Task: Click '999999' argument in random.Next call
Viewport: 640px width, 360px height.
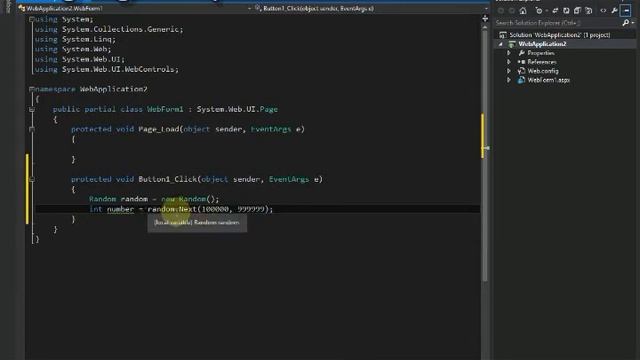Action: 251,209
